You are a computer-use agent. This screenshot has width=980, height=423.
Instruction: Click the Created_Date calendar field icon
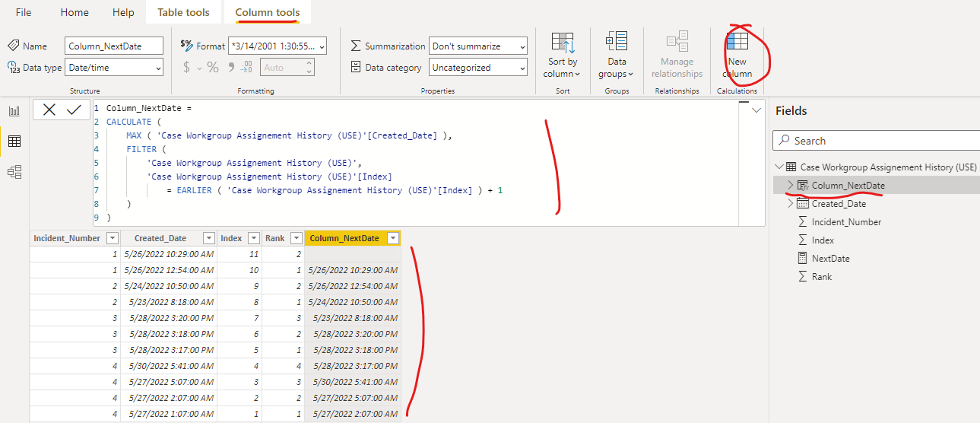tap(802, 203)
